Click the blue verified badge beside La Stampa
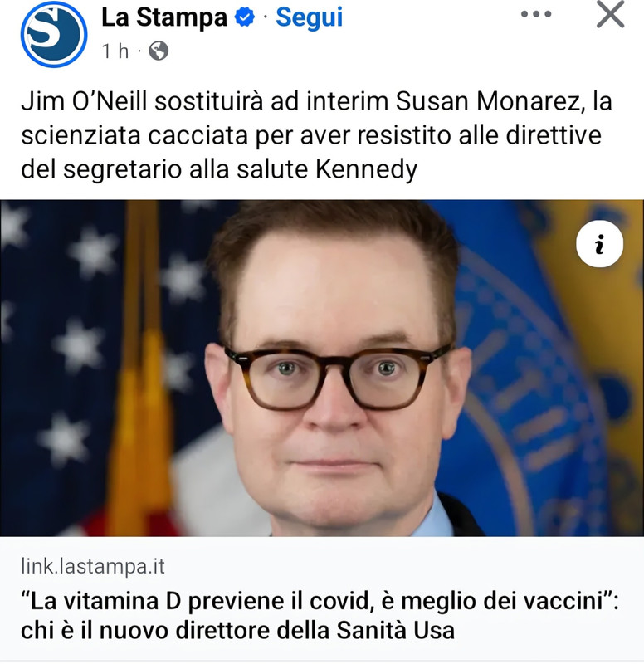 point(245,17)
